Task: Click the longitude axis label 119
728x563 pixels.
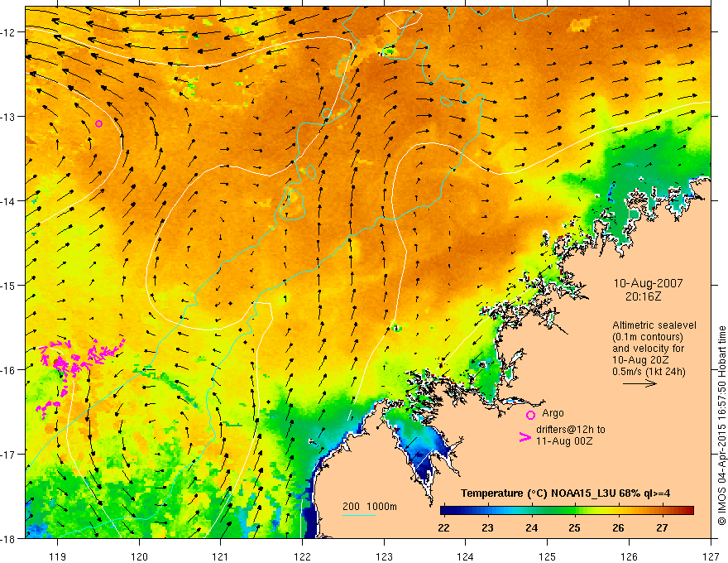Action: pos(58,556)
